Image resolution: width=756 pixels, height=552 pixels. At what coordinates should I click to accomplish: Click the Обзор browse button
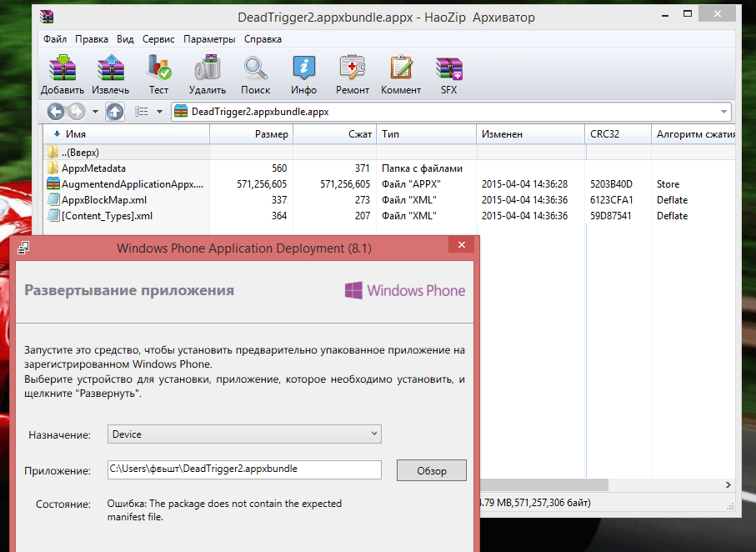[432, 470]
